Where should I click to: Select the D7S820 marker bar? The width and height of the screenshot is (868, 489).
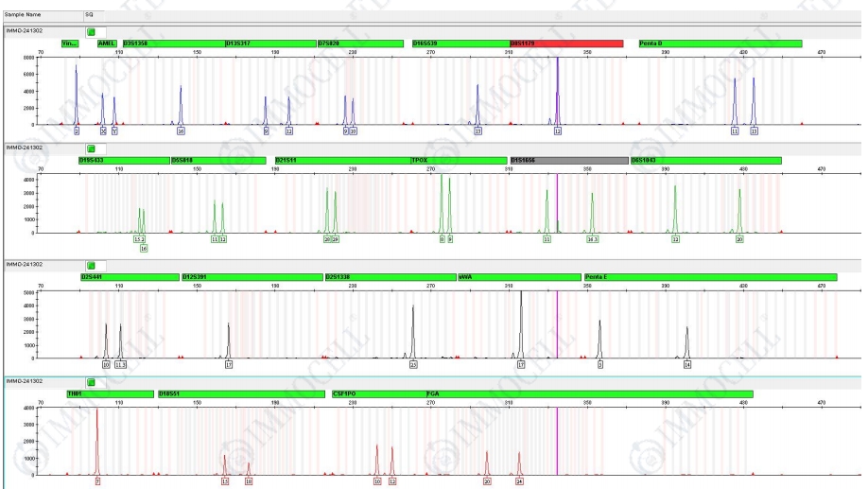pyautogui.click(x=360, y=44)
